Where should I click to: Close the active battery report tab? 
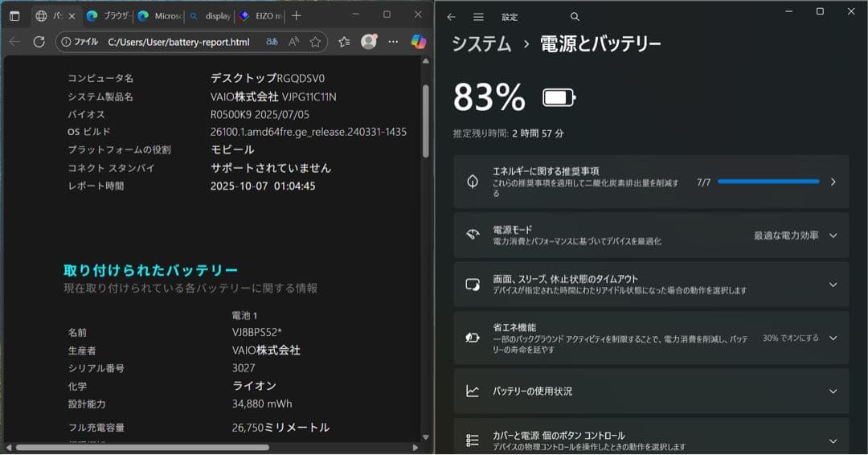[x=72, y=16]
